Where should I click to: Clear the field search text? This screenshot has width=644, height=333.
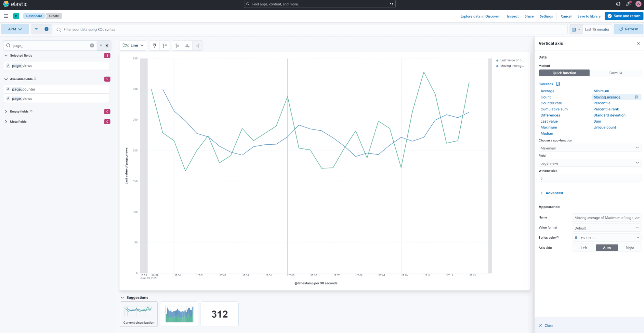coord(92,45)
